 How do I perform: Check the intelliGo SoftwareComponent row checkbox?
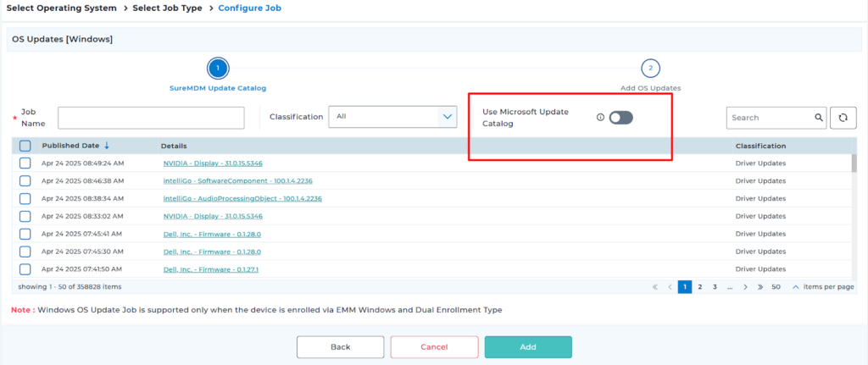coord(25,181)
